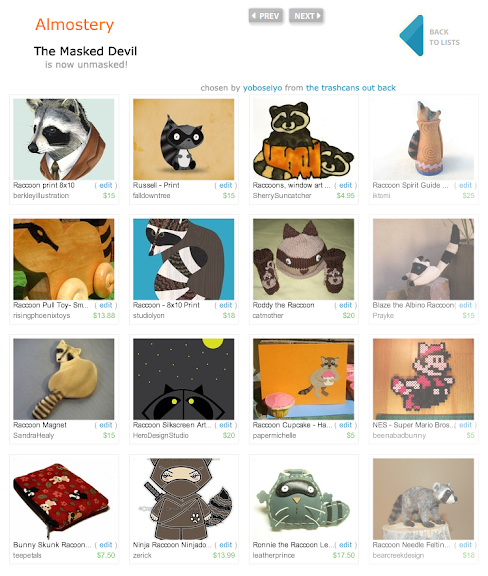View the Ninja Raccoon Ninjado image
The height and width of the screenshot is (576, 488).
[183, 499]
